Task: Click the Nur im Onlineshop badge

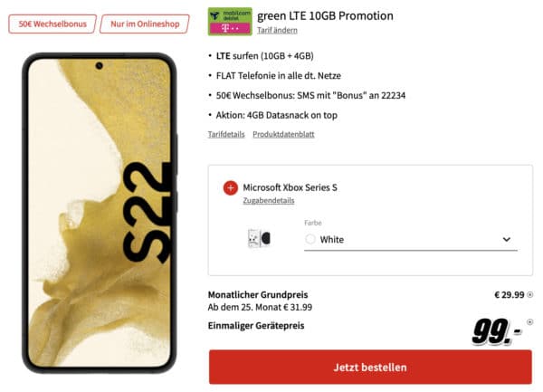Action: pos(145,24)
